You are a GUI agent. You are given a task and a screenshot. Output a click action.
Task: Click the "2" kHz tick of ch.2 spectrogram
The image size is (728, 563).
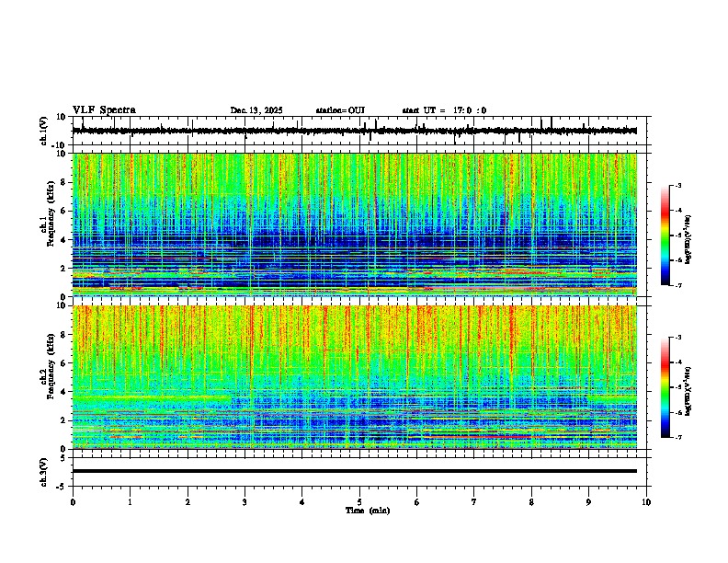click(x=63, y=420)
